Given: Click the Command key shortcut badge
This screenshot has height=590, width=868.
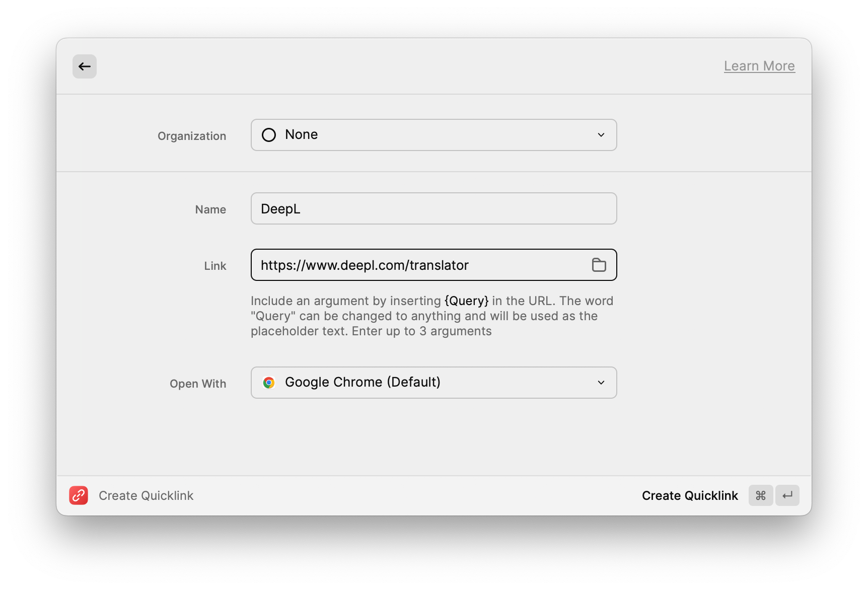Looking at the screenshot, I should point(761,495).
